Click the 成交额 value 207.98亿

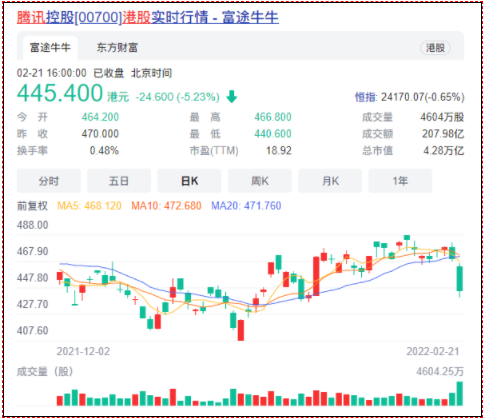click(x=443, y=134)
